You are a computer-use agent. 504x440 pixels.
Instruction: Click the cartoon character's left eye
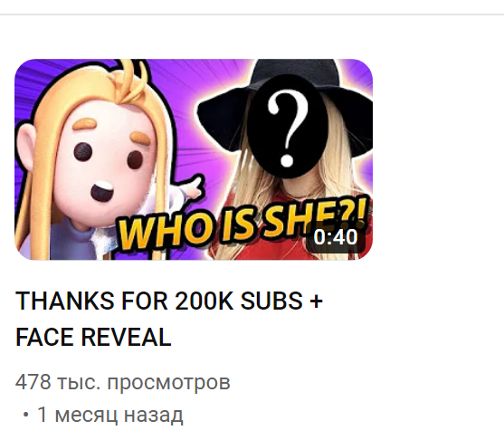click(x=83, y=151)
